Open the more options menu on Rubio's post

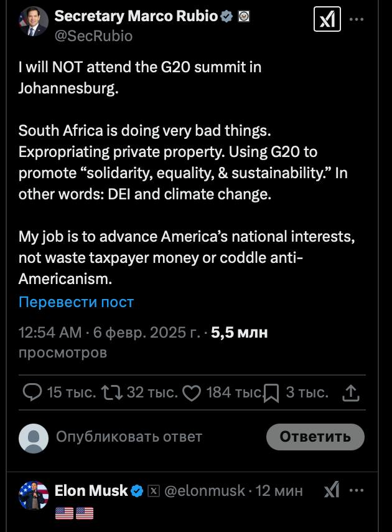tap(357, 19)
